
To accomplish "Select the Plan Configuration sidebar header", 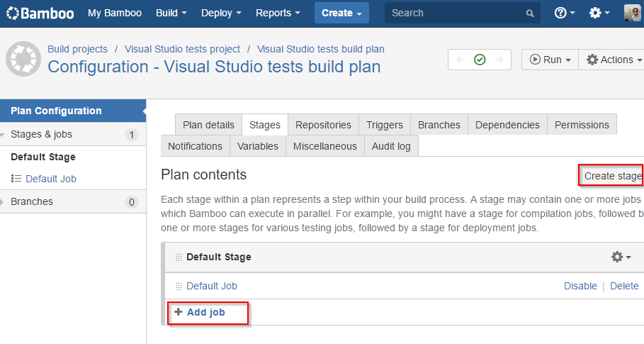I will 73,111.
